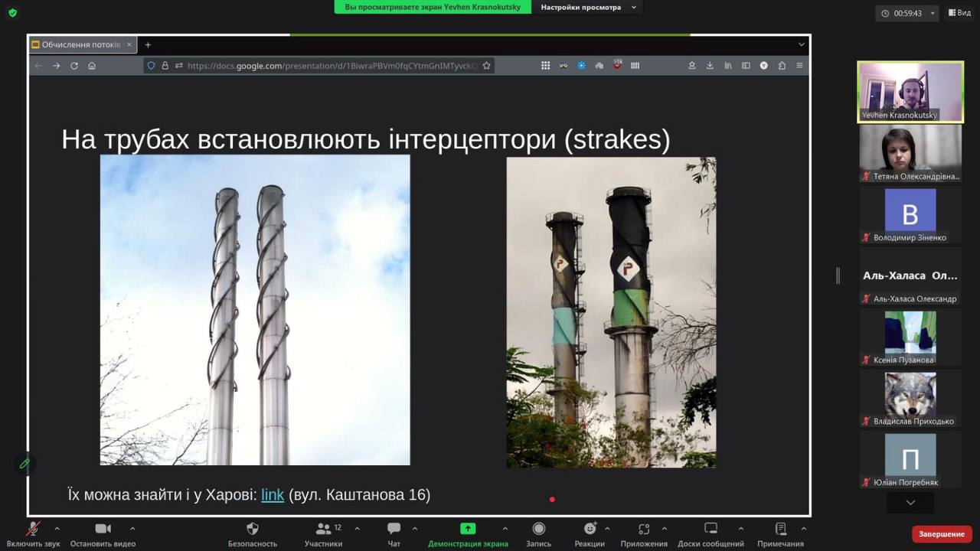Toggle the browser sidebar icon

[746, 66]
